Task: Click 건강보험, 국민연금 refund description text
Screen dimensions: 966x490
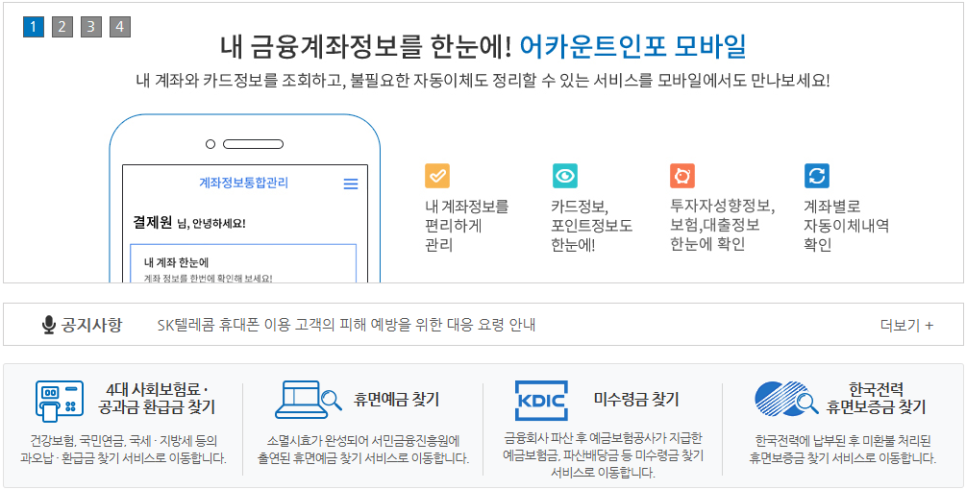Action: click(x=124, y=449)
